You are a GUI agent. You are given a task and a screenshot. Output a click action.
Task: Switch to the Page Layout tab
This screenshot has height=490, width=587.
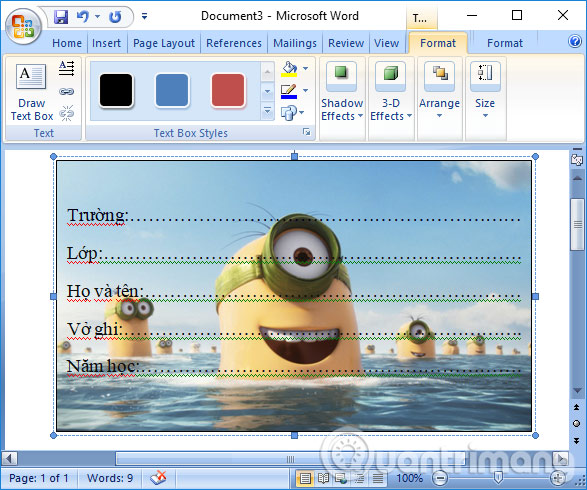point(164,43)
